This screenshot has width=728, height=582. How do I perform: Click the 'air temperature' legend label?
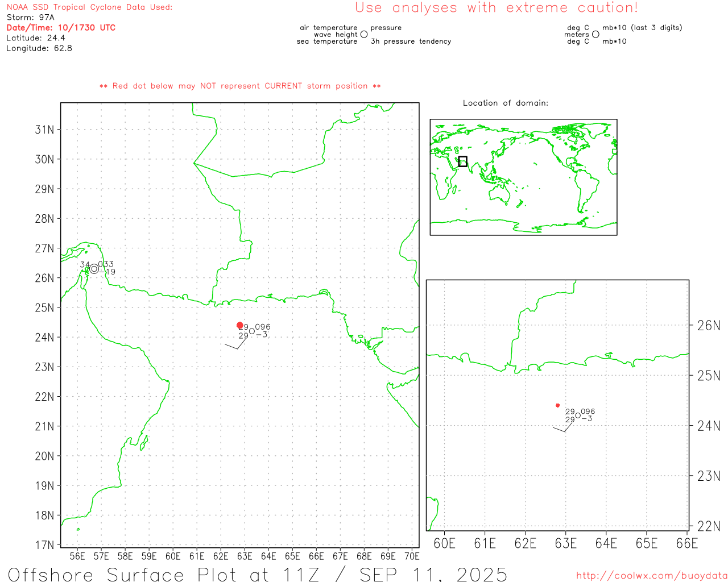(x=329, y=28)
